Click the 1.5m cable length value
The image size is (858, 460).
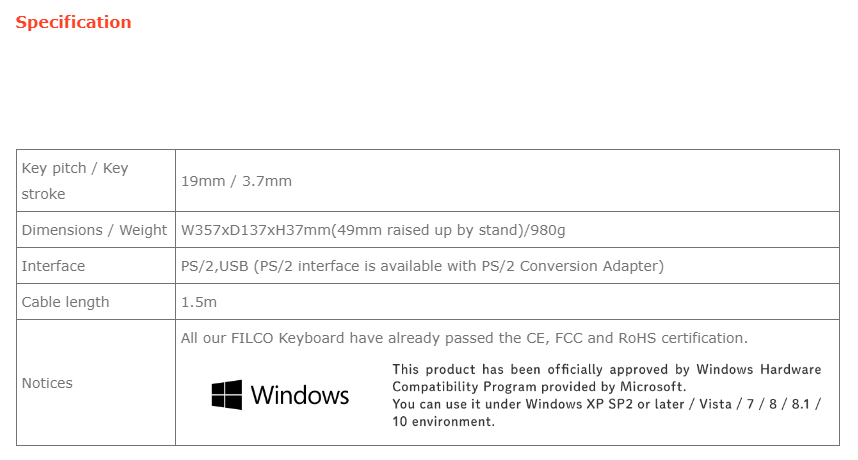click(x=199, y=302)
